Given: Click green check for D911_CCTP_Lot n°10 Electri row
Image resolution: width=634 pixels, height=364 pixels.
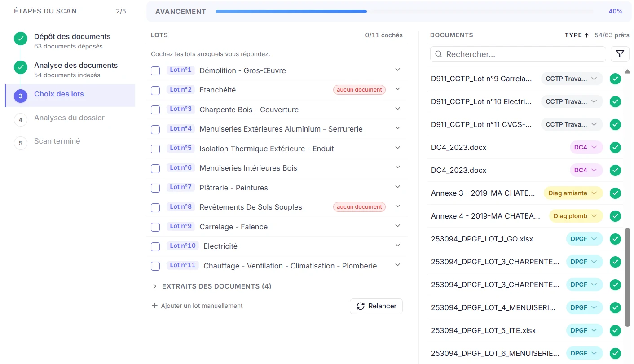Looking at the screenshot, I should point(615,101).
